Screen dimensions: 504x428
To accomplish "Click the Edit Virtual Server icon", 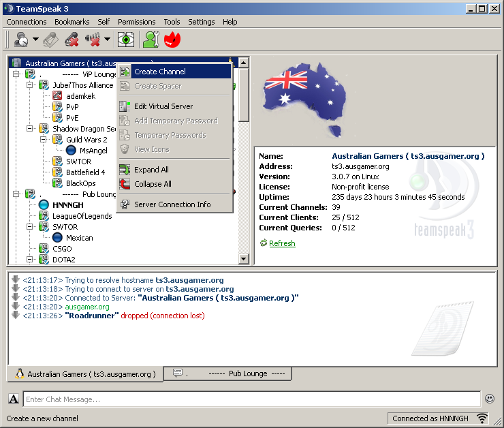I will click(125, 106).
